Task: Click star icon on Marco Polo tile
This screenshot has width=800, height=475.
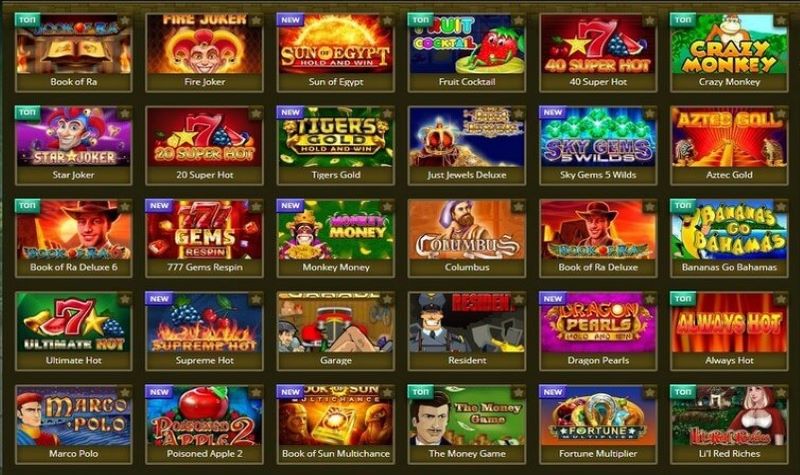Action: pos(125,392)
